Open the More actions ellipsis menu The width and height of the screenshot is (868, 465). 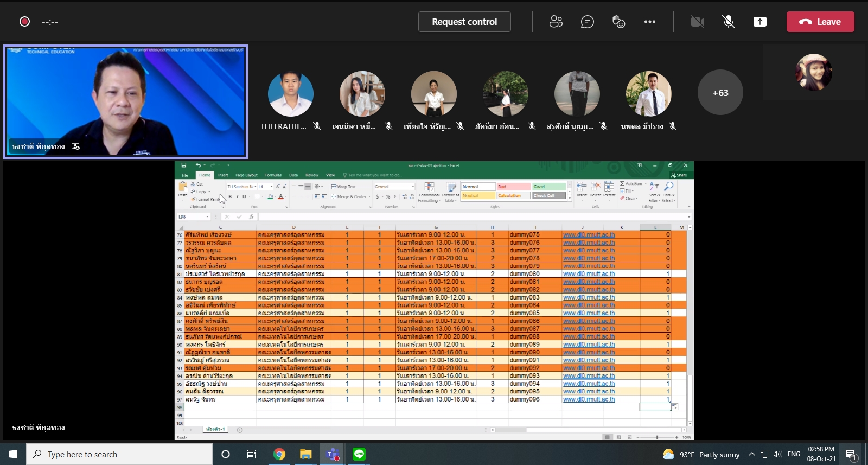point(650,22)
